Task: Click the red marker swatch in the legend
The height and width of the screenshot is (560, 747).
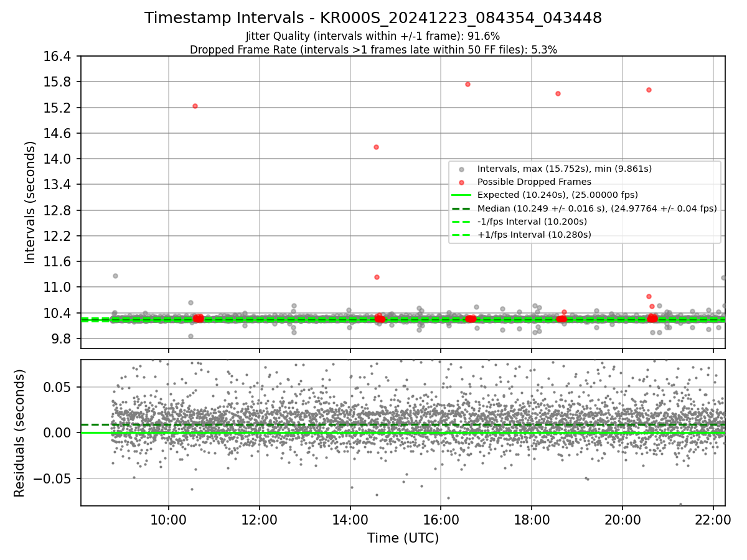Action: 461,182
